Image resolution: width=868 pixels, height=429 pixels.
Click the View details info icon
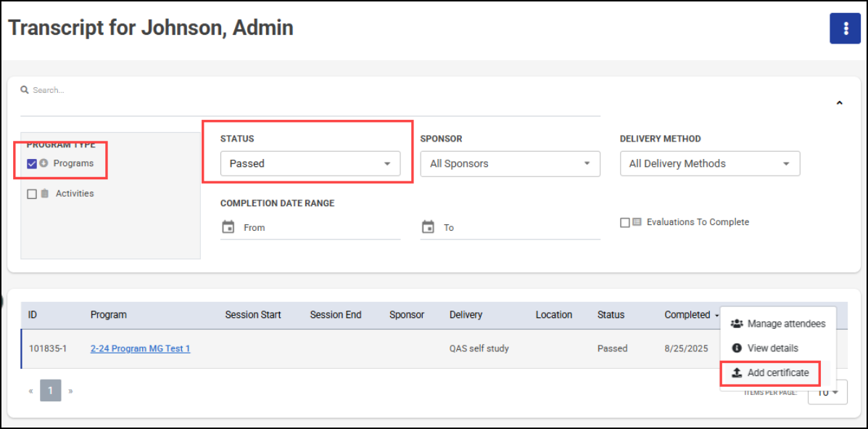pyautogui.click(x=737, y=348)
